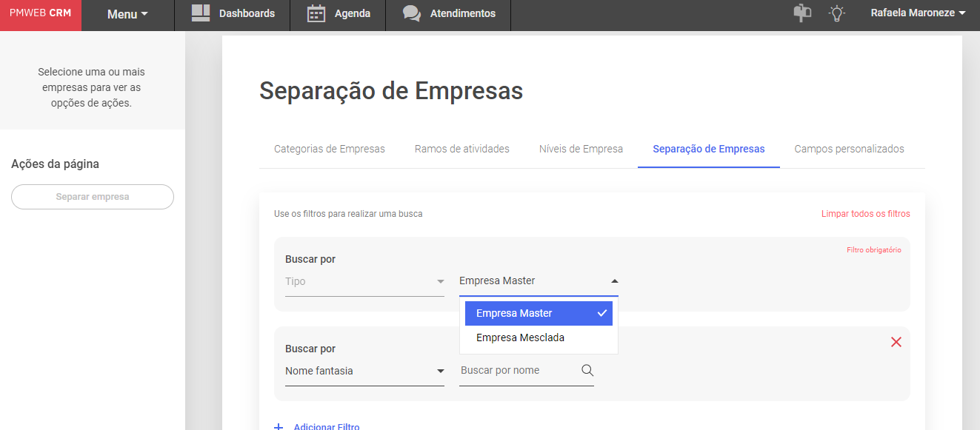Click the Ações da página heading
Screen dimensions: 980x430
tap(55, 164)
